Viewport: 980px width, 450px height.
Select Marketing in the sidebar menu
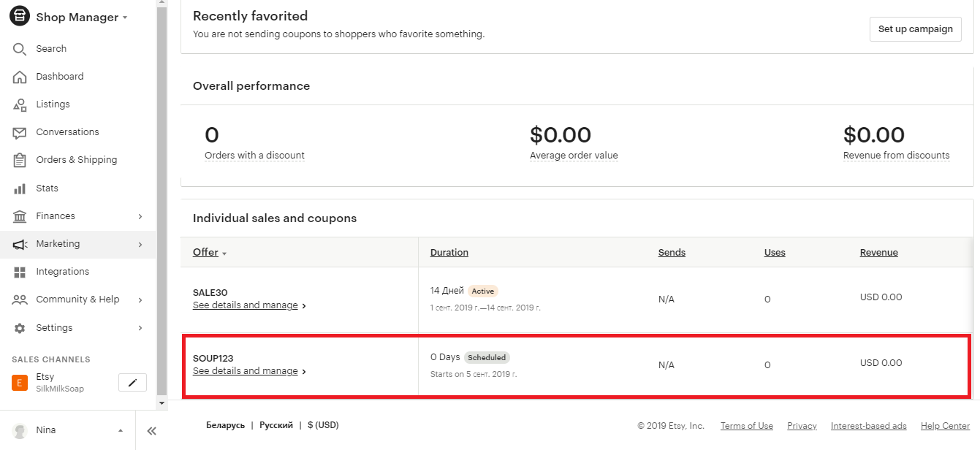coord(58,244)
